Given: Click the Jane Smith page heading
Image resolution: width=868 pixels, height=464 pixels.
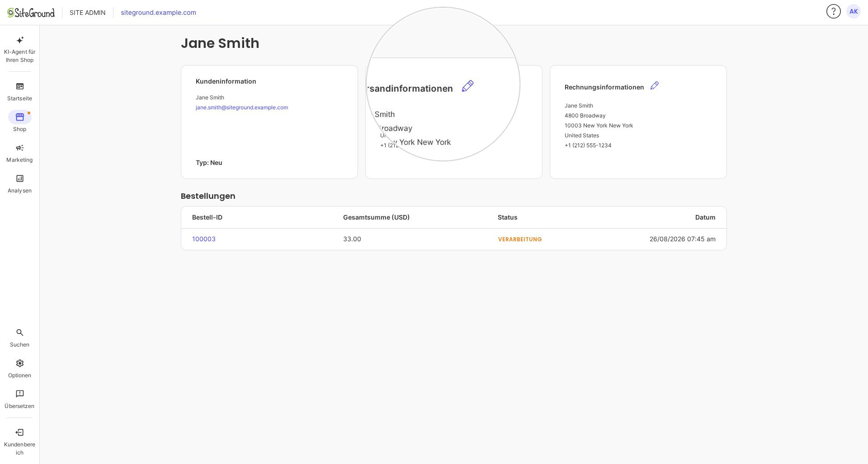Looking at the screenshot, I should [220, 43].
